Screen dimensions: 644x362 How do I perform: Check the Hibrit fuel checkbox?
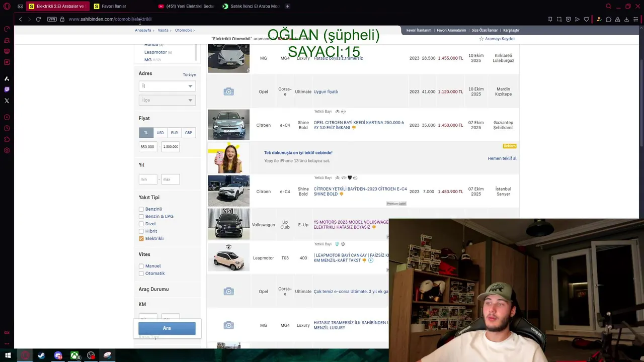[141, 231]
